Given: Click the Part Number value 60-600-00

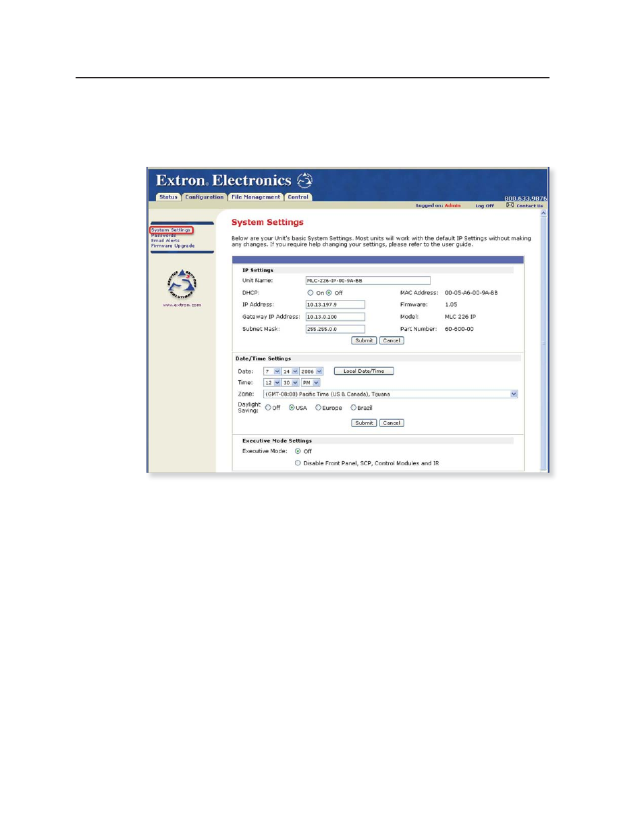Looking at the screenshot, I should tap(459, 329).
